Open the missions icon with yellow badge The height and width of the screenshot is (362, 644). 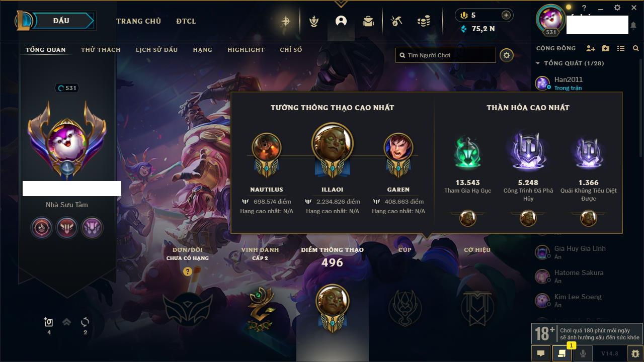561,353
